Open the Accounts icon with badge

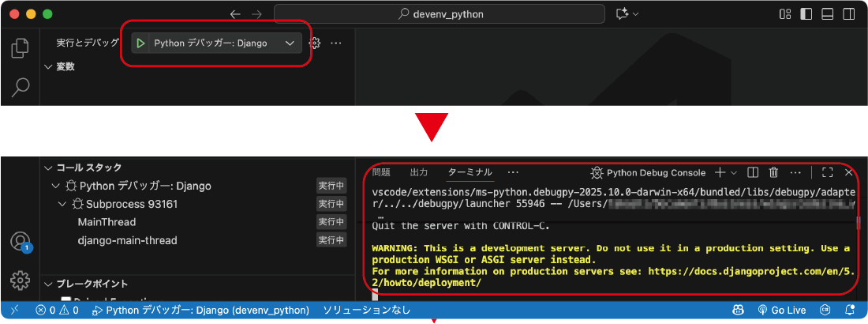coord(20,241)
